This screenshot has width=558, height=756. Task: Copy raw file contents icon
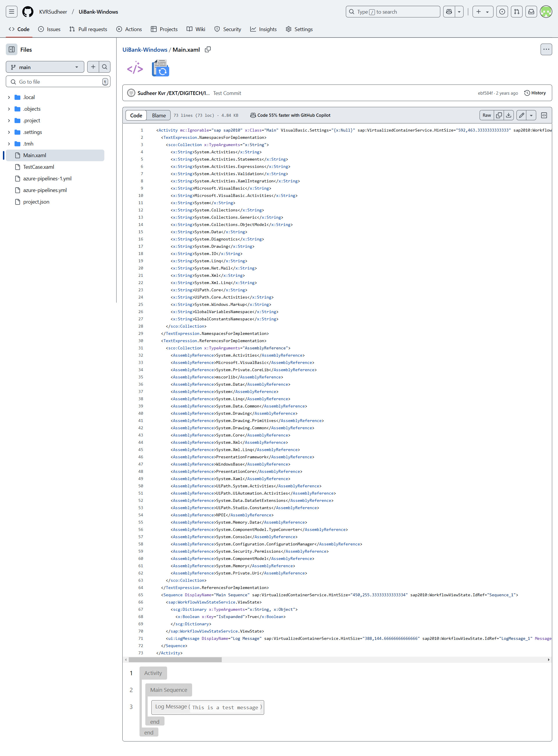[x=499, y=115]
